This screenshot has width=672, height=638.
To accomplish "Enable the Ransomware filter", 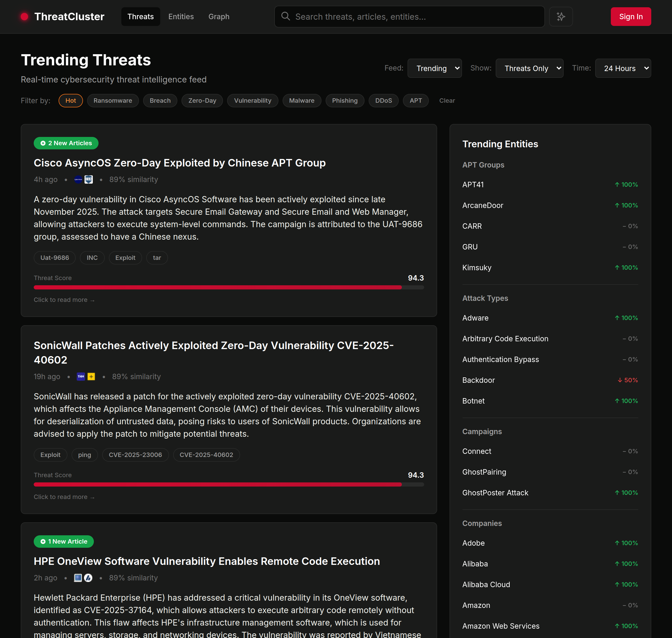I will (x=113, y=100).
